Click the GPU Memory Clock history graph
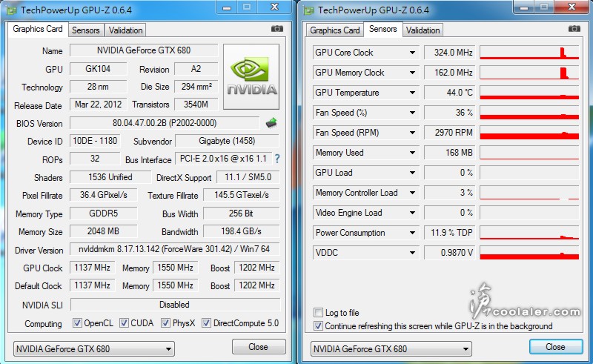Screen dimensions: 593x364 click(x=529, y=73)
